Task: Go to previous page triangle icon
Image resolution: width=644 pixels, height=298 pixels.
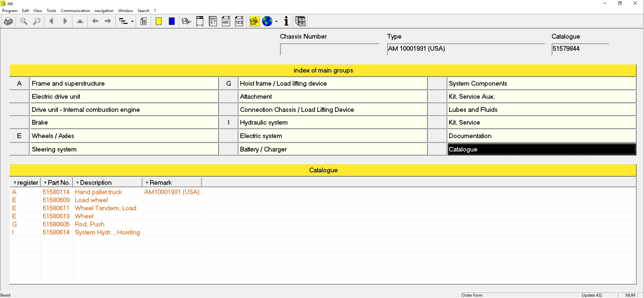Action: pos(51,21)
